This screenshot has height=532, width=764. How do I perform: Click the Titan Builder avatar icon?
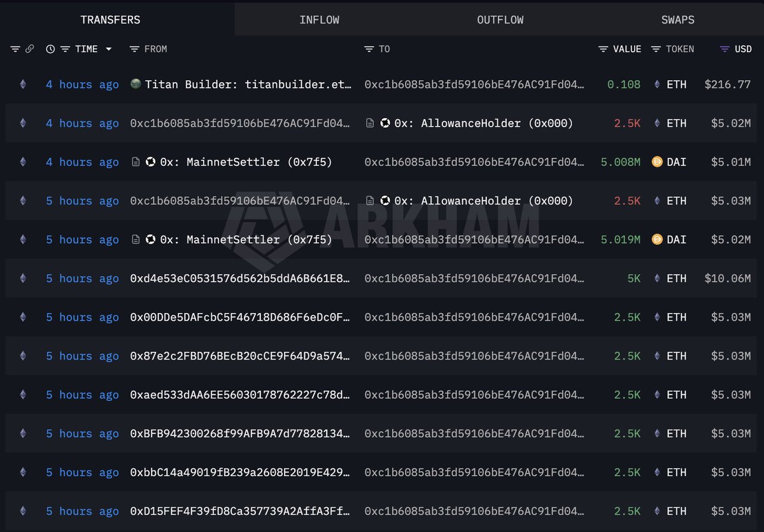coord(136,84)
